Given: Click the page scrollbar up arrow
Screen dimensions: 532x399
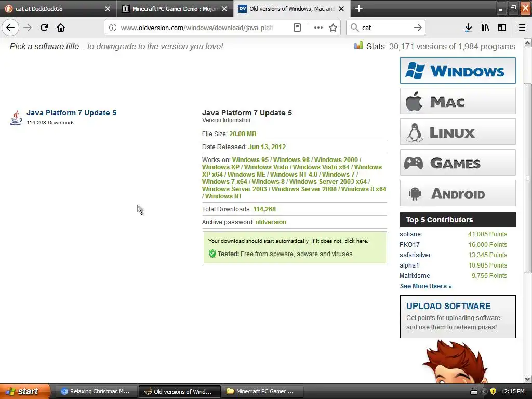Looking at the screenshot, I should [528, 43].
